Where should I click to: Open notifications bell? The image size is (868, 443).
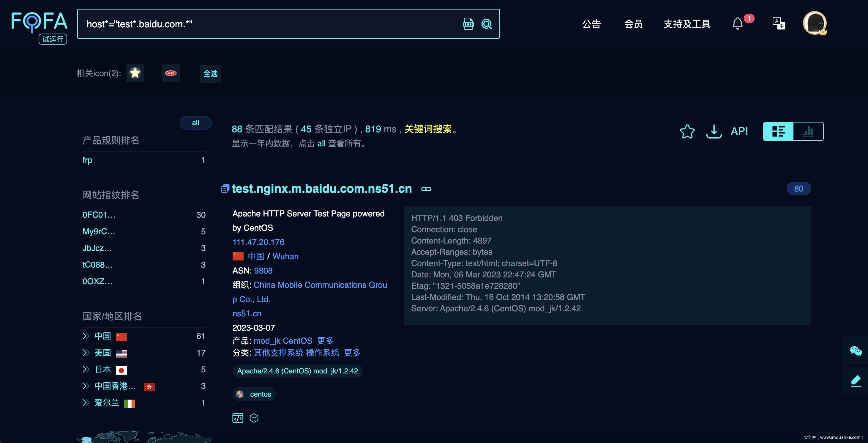point(738,23)
